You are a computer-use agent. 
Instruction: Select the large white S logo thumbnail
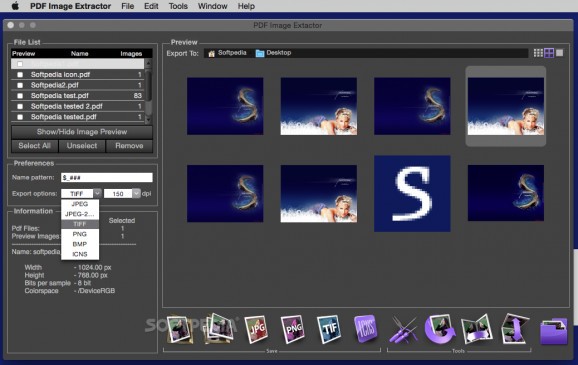(x=412, y=194)
